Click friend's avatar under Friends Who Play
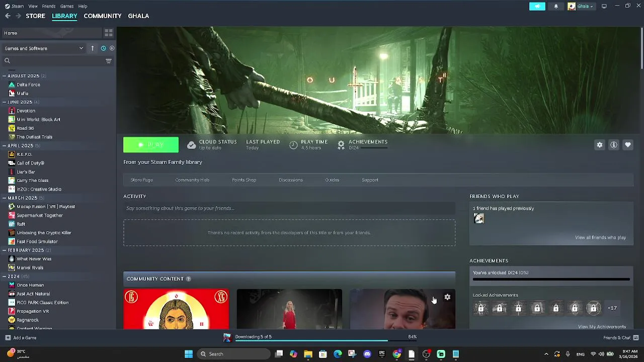The width and height of the screenshot is (644, 362). (x=479, y=218)
